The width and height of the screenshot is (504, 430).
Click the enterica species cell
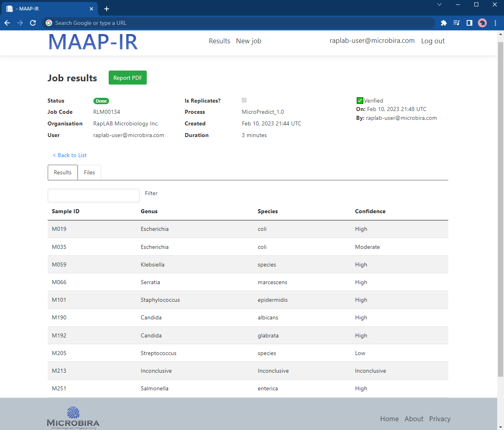point(268,388)
